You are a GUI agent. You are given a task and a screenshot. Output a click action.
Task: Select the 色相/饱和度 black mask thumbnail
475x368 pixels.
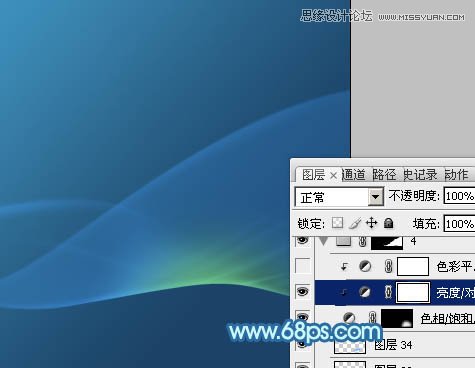[397, 318]
